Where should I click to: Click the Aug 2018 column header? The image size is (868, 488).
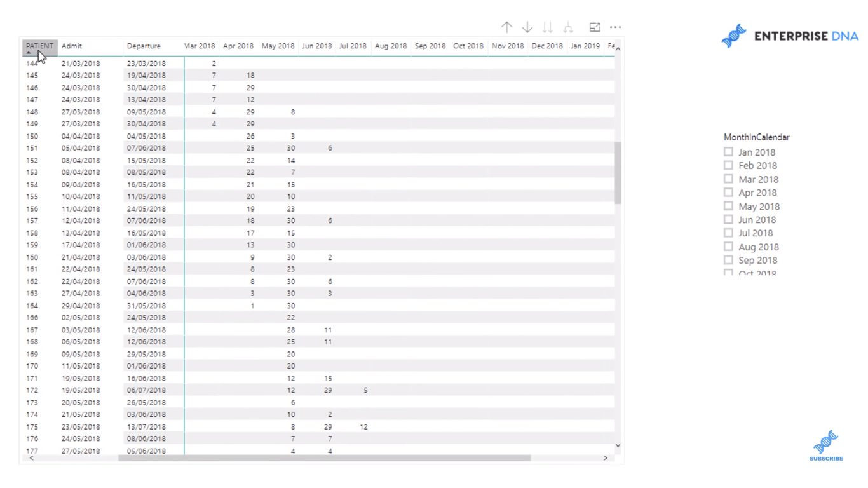[391, 46]
